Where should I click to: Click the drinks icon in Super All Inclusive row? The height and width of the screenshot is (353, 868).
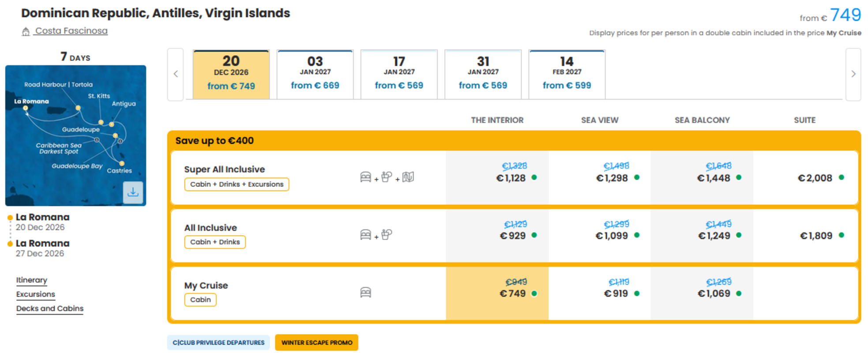point(387,177)
